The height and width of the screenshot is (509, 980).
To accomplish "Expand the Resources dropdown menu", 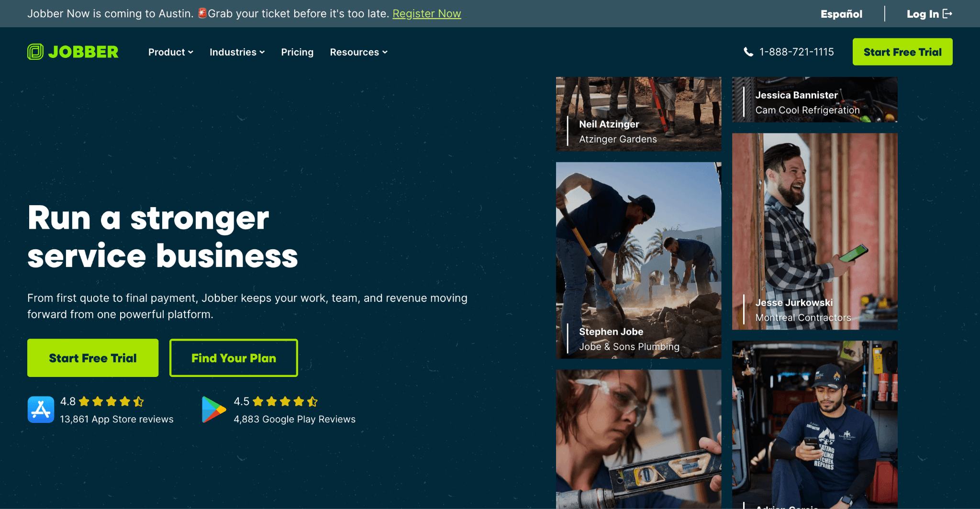I will [359, 52].
